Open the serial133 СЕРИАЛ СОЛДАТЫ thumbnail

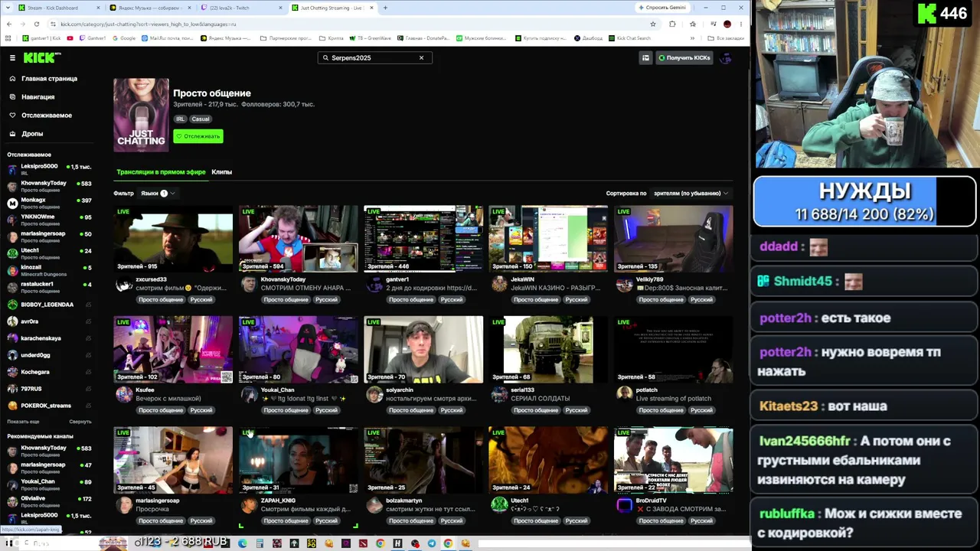click(x=548, y=349)
